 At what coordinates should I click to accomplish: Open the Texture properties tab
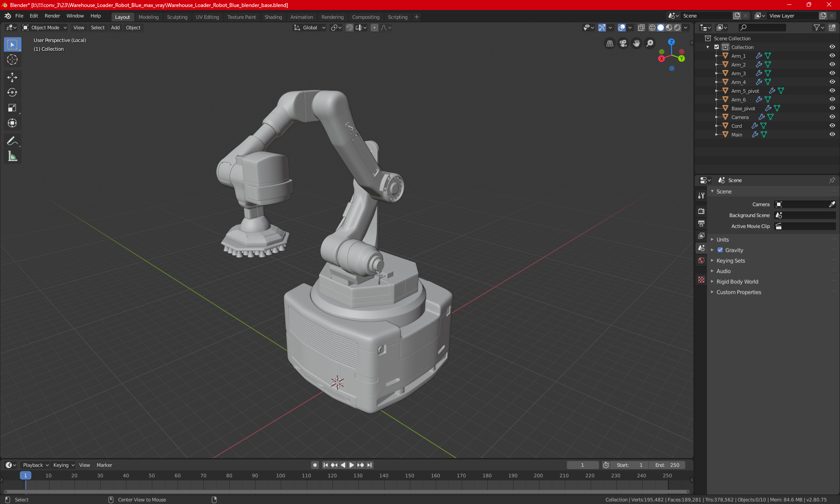pos(701,280)
